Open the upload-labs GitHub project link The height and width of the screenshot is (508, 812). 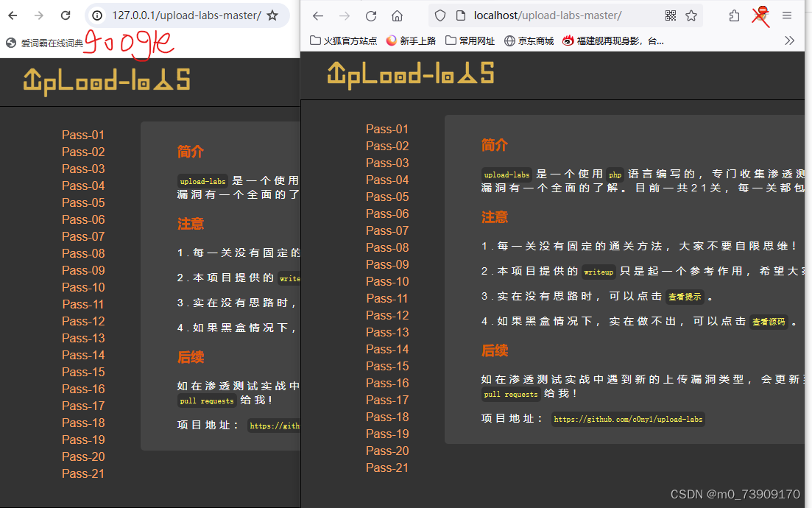coord(628,419)
